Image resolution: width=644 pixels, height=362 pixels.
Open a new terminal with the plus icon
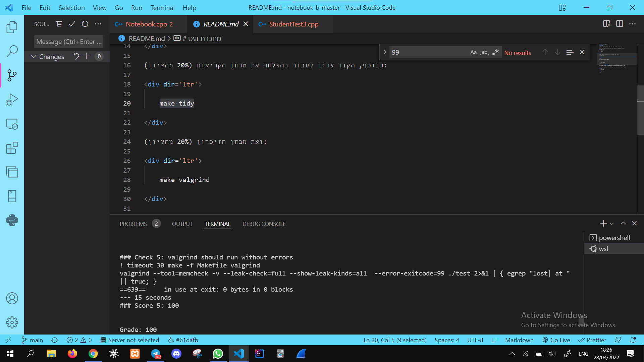(603, 223)
